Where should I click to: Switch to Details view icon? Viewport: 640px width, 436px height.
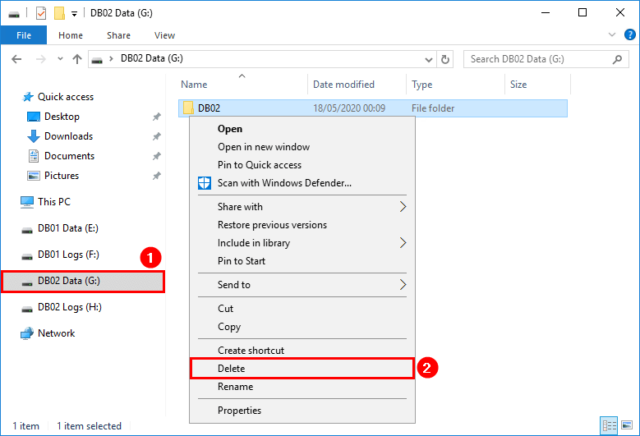click(x=609, y=426)
